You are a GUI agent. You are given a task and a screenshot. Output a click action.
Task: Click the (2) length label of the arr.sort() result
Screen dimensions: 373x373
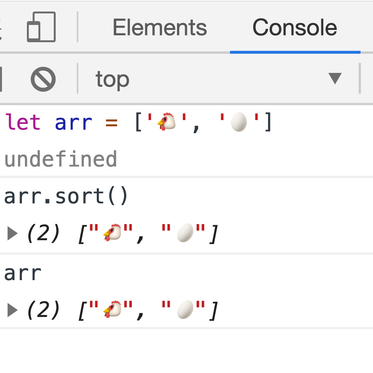[43, 233]
